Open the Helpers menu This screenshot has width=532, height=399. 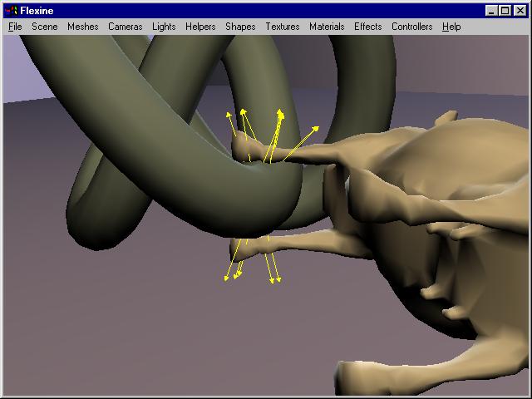tap(200, 27)
